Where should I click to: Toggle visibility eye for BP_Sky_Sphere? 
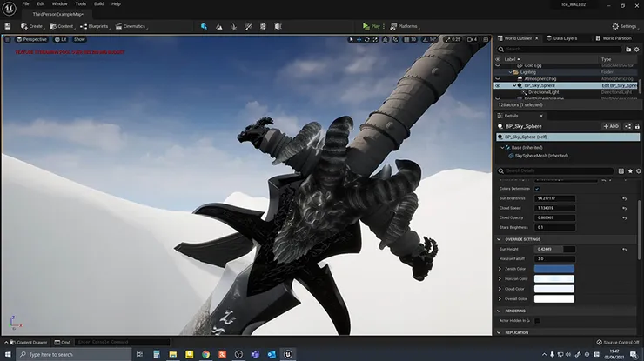[x=498, y=85]
